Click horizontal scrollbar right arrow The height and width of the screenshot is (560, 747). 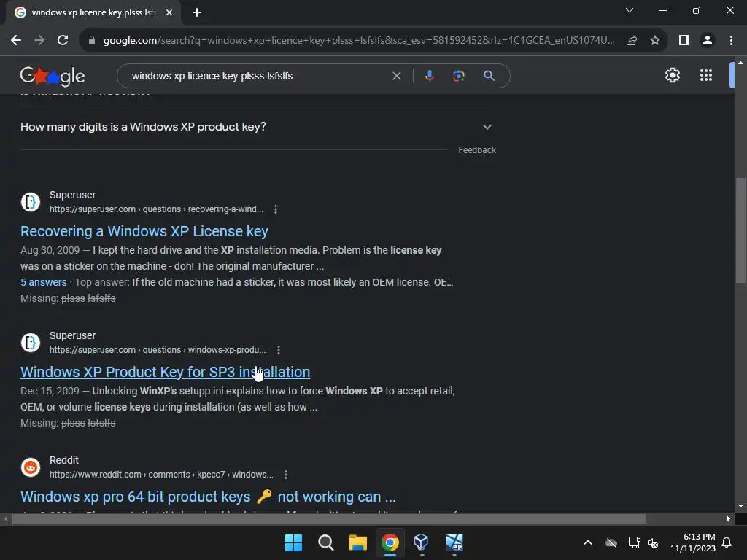(729, 519)
